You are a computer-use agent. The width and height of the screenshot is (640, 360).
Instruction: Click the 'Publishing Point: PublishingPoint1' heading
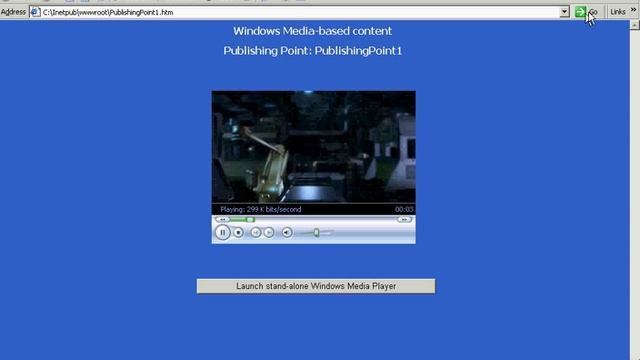pyautogui.click(x=313, y=51)
